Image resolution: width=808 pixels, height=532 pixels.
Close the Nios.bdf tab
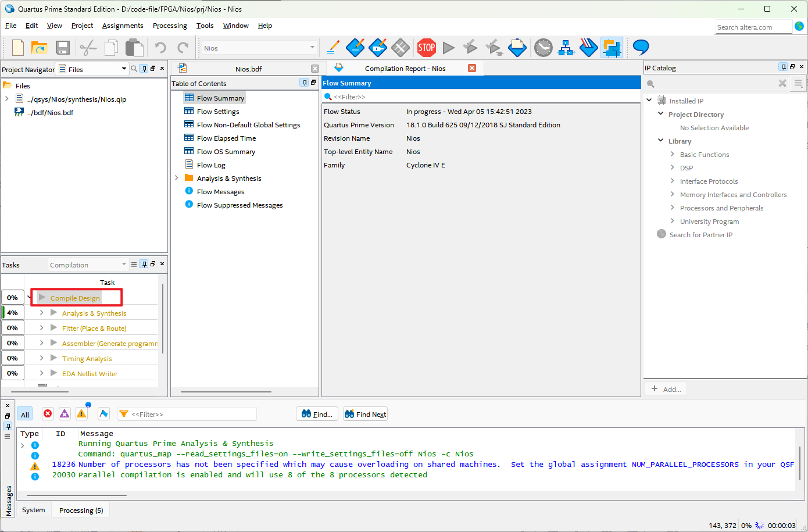click(x=315, y=69)
